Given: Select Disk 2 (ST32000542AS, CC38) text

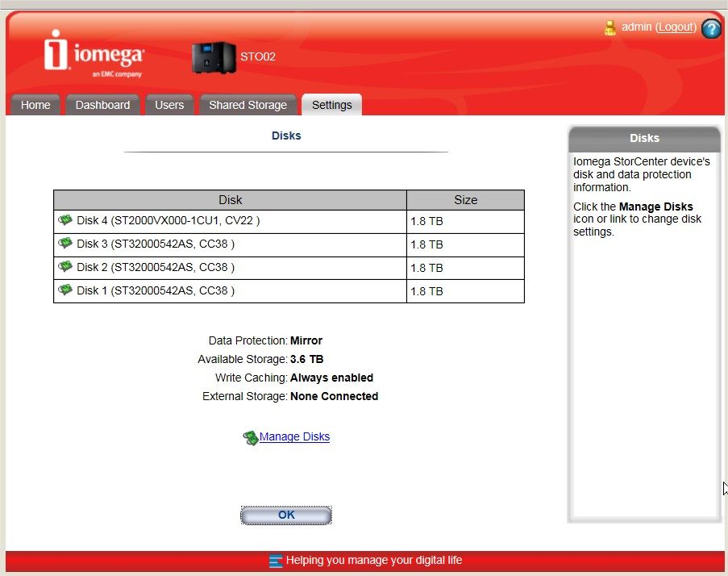Looking at the screenshot, I should point(156,268).
